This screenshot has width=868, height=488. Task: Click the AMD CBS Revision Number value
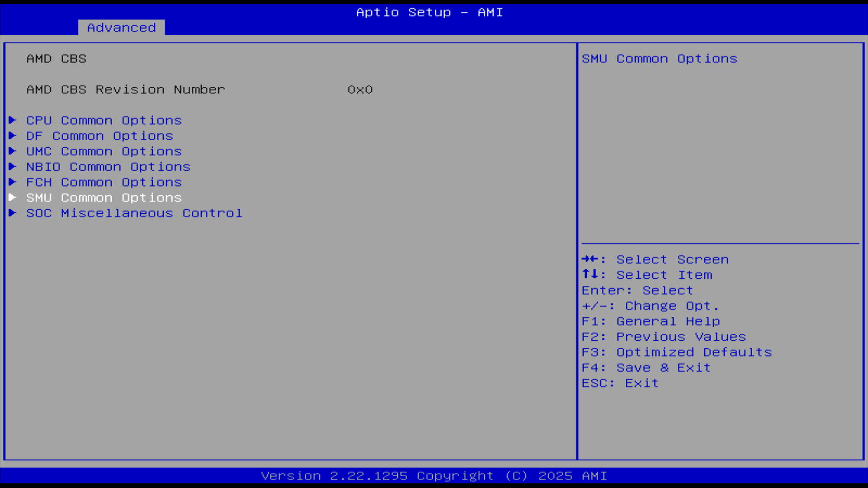[x=360, y=89]
